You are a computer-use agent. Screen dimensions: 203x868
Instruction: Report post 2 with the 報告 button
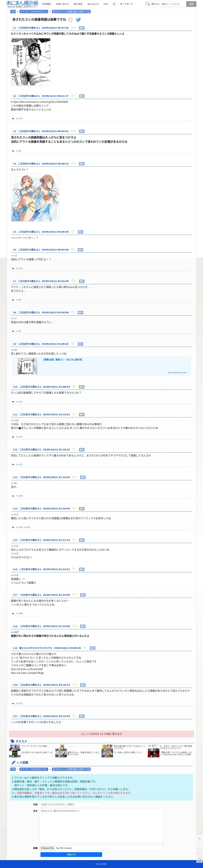click(82, 96)
